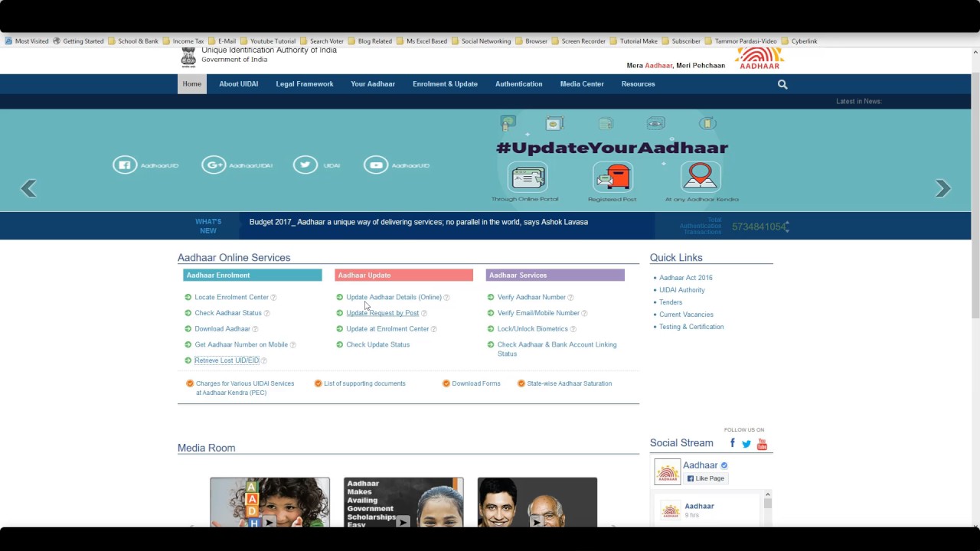Click the Aadhaar logo at top right
Image resolution: width=980 pixels, height=551 pixels.
pos(759,59)
